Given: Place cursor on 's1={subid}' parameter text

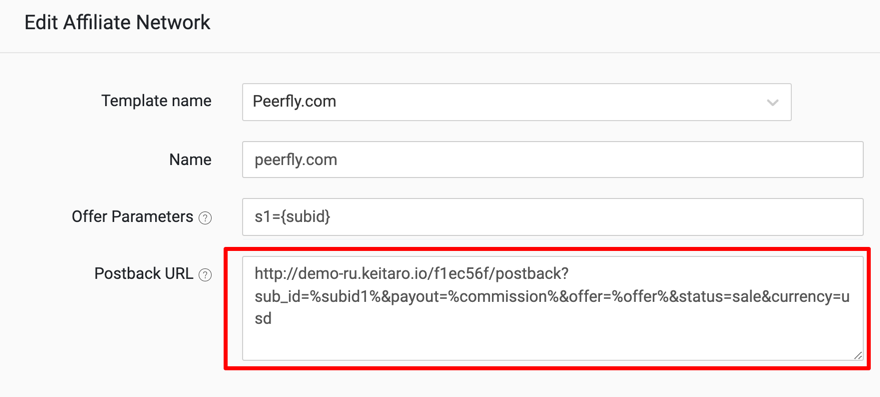Looking at the screenshot, I should 292,217.
